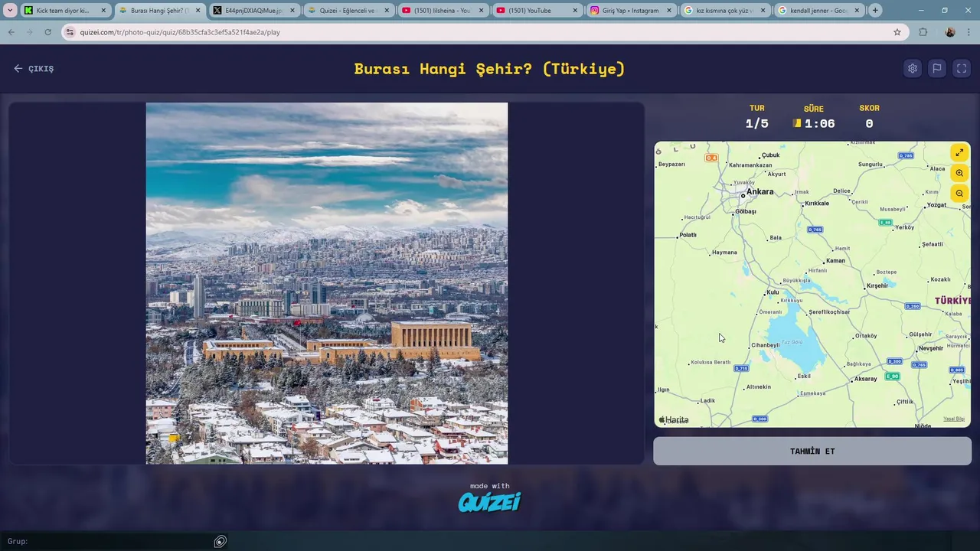
Task: Click the made with Quizei logo
Action: [489, 497]
